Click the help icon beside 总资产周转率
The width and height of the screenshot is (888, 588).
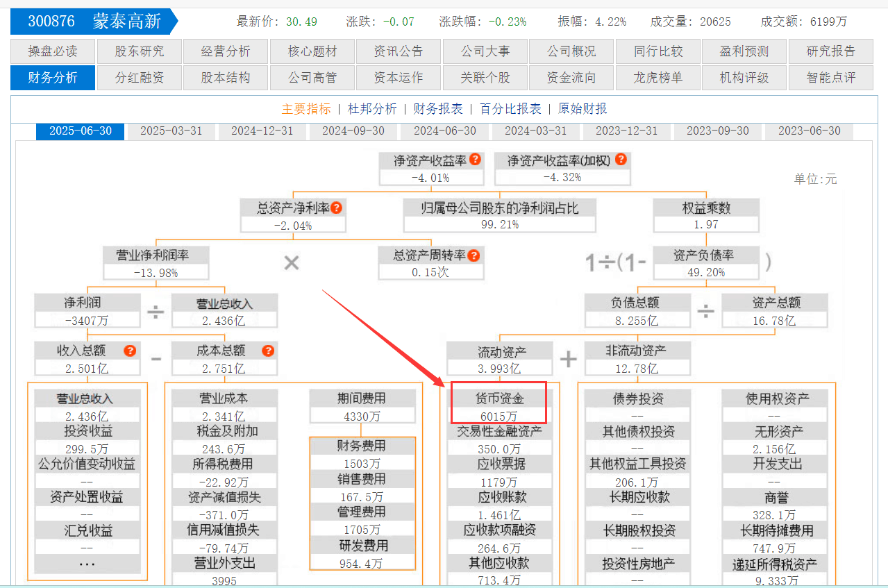(474, 255)
